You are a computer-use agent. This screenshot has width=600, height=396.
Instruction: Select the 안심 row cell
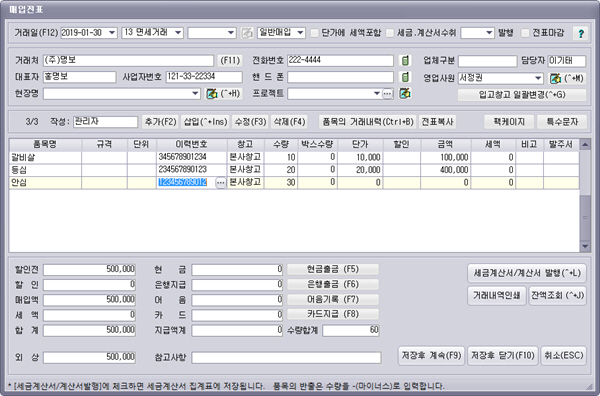[x=45, y=183]
